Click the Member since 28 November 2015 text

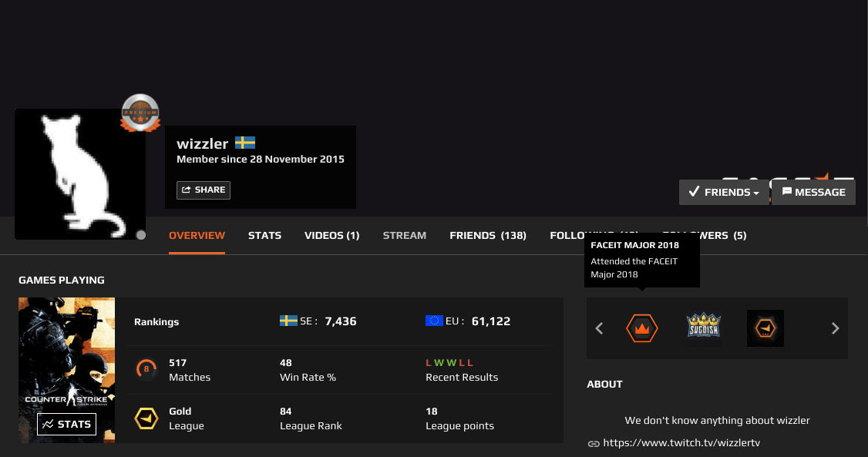point(261,160)
